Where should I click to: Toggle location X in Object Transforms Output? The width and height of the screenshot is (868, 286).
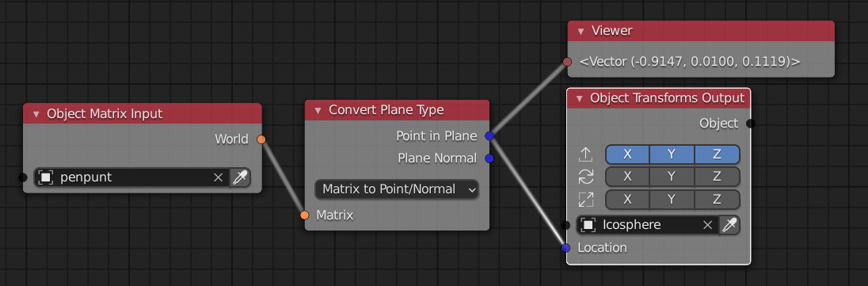627,154
